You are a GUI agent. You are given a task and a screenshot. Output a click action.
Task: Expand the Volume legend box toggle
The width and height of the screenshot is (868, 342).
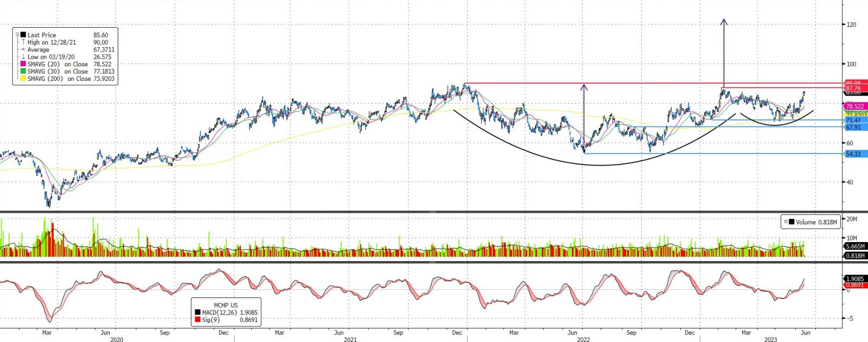(786, 222)
